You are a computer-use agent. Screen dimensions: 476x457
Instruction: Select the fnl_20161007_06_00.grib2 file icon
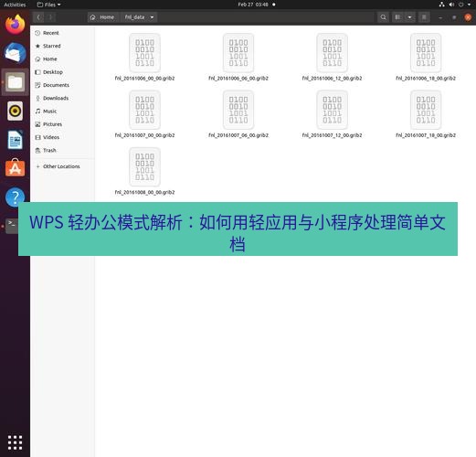pos(238,110)
